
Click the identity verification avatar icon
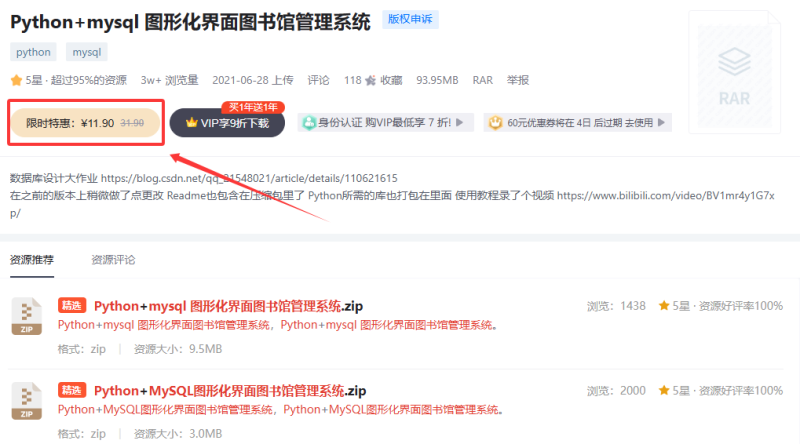click(x=309, y=122)
